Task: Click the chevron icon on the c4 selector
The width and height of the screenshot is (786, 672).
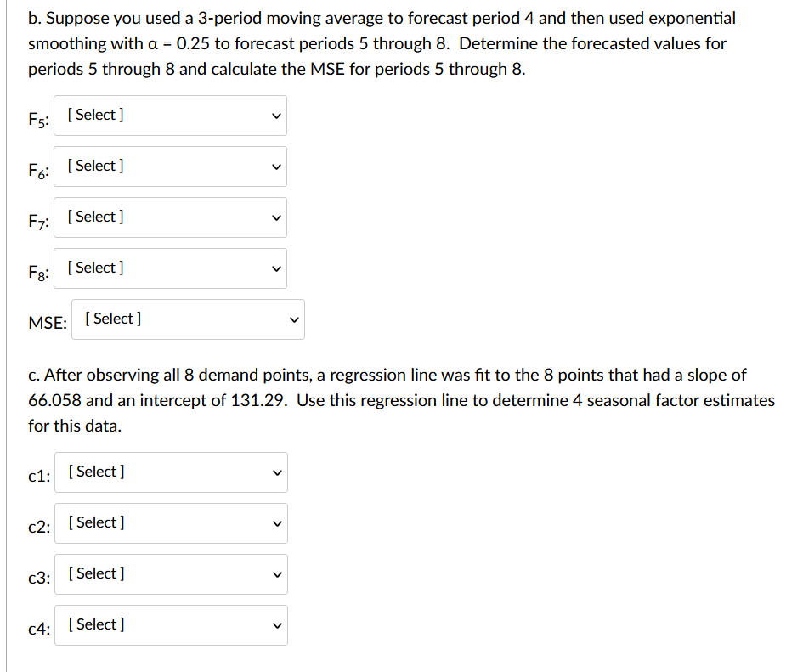Action: coord(275,624)
